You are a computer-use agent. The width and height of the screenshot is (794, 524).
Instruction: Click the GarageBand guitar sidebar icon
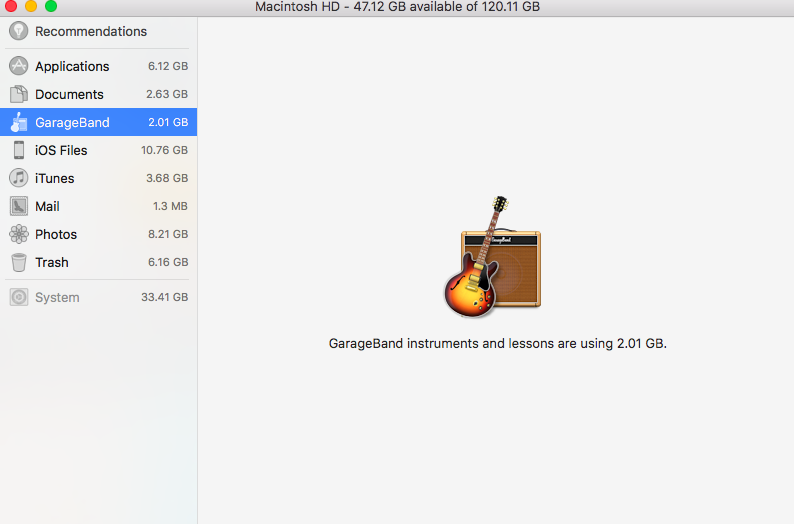(x=19, y=122)
